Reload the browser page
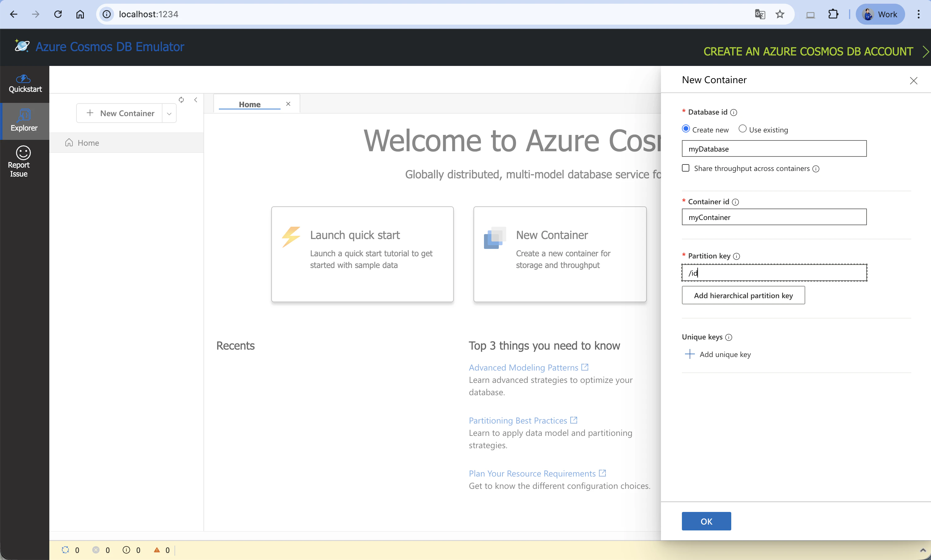The width and height of the screenshot is (931, 560). (58, 14)
